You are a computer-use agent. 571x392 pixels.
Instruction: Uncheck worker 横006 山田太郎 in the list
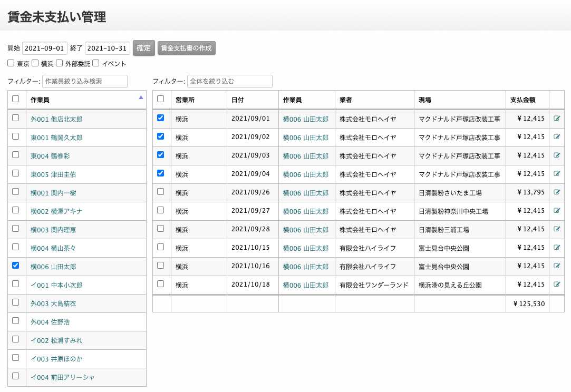pos(16,266)
